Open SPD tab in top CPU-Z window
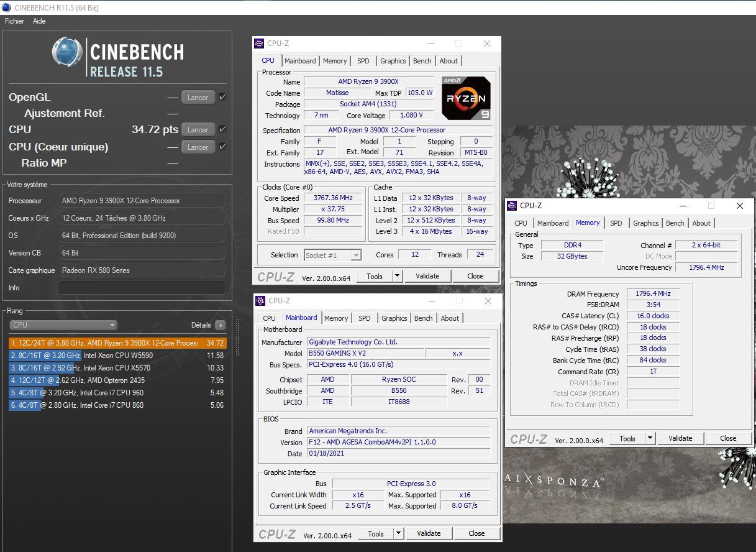This screenshot has width=756, height=552. point(363,61)
